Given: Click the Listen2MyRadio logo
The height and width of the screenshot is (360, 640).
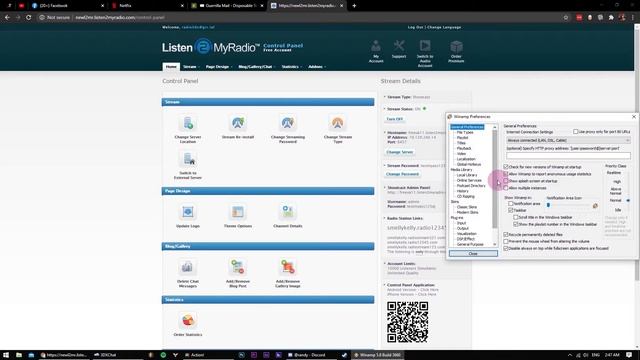Looking at the screenshot, I should (x=211, y=47).
